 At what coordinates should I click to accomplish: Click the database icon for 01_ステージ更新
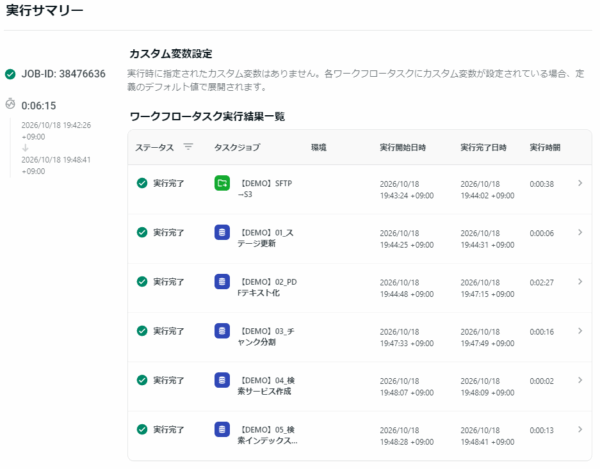222,232
